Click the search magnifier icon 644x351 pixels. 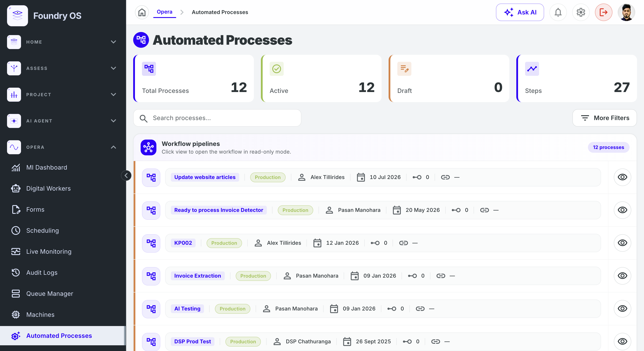[143, 118]
